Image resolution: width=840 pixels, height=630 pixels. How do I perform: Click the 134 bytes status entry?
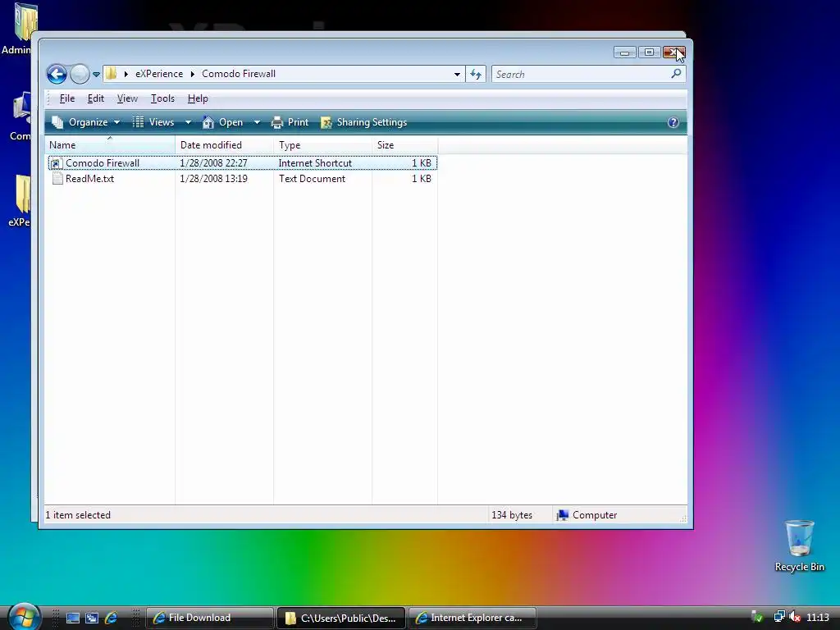coord(512,515)
